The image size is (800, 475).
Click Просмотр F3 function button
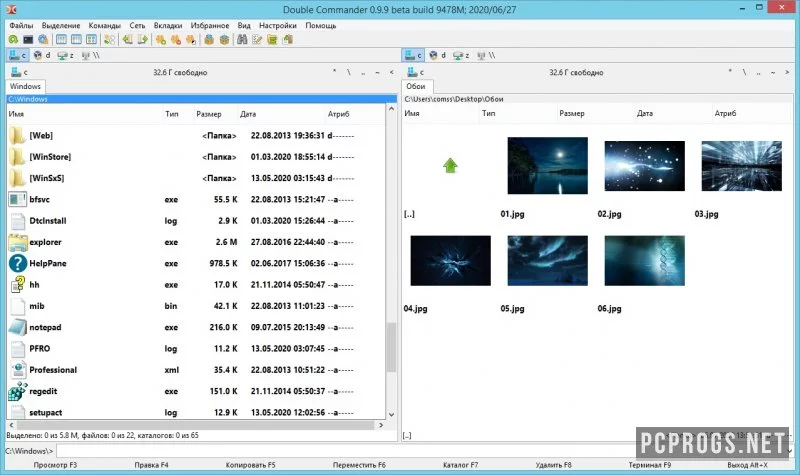[x=55, y=465]
